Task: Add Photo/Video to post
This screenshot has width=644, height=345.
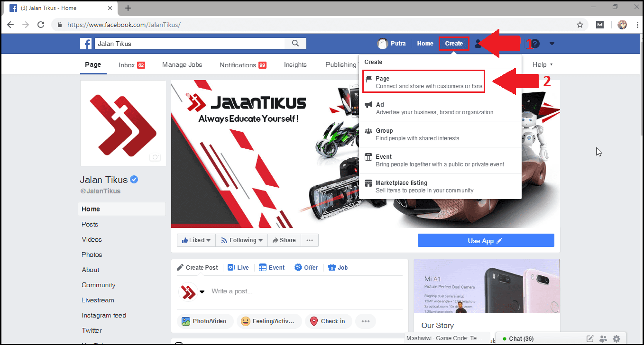Action: (205, 321)
